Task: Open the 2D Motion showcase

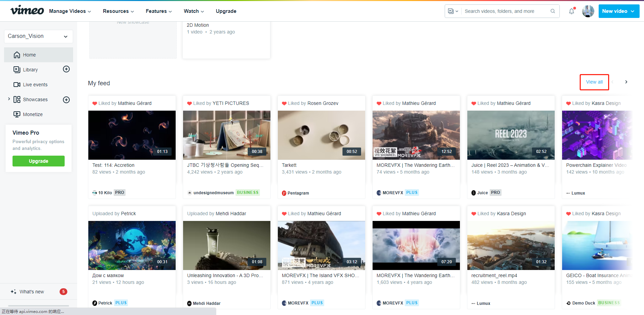Action: pos(198,25)
